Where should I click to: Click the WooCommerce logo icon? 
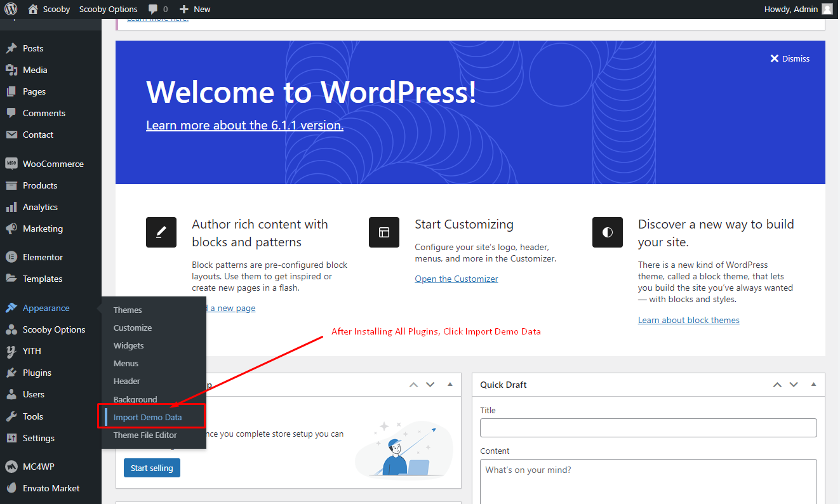(x=11, y=164)
